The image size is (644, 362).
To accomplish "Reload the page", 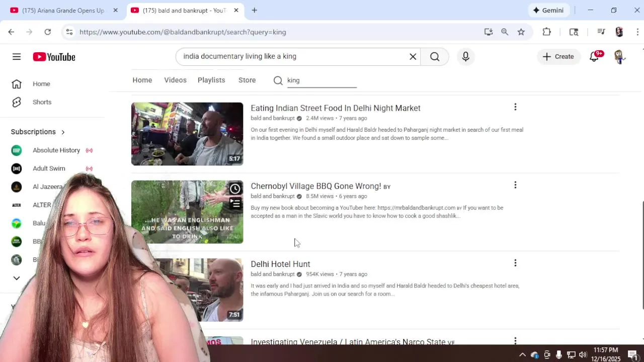I will (x=47, y=32).
